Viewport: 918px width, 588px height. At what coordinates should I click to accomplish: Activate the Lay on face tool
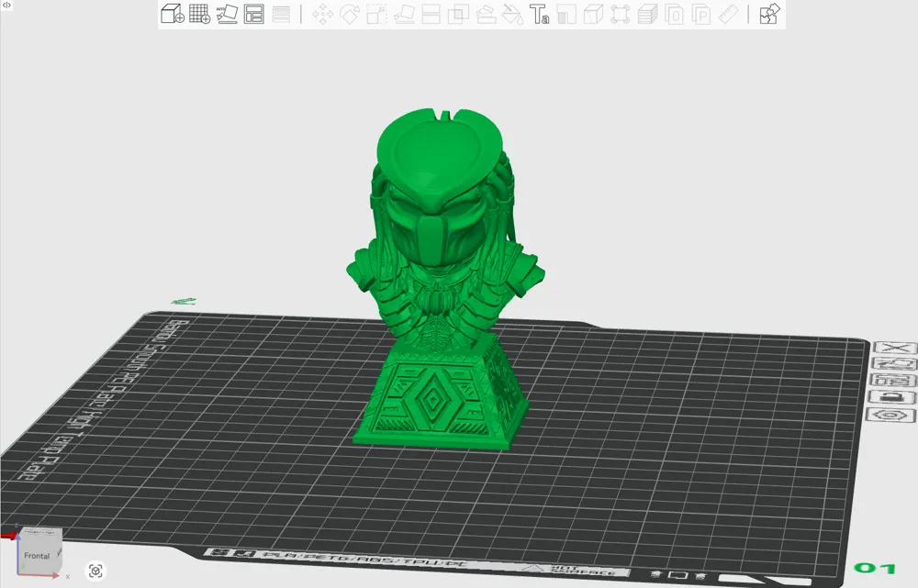tap(404, 14)
